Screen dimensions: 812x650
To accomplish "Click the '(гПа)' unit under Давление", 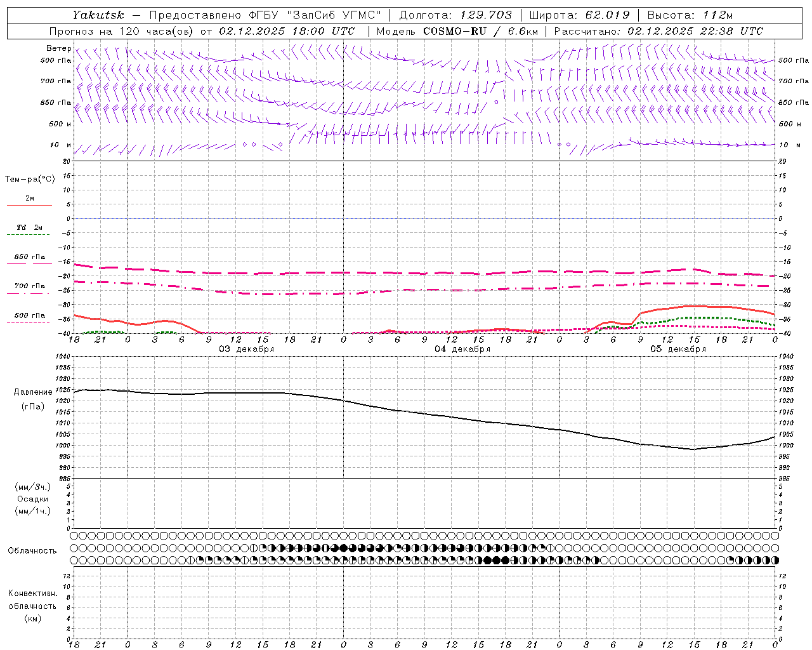I will point(32,407).
